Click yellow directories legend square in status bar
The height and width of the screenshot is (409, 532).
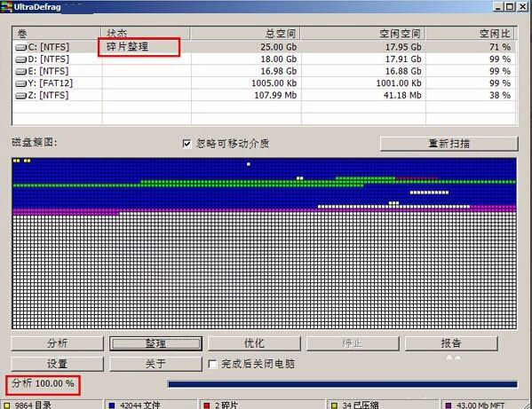(7, 405)
